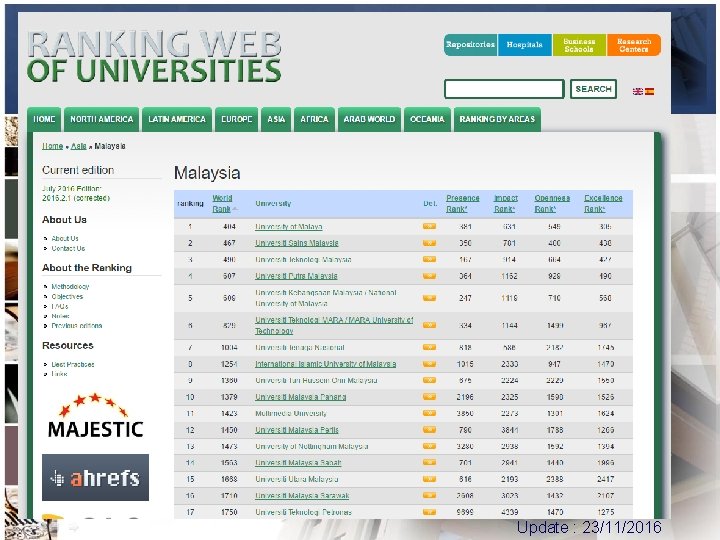
Task: Open the Universiti Sains Malaysia link
Action: coord(297,243)
